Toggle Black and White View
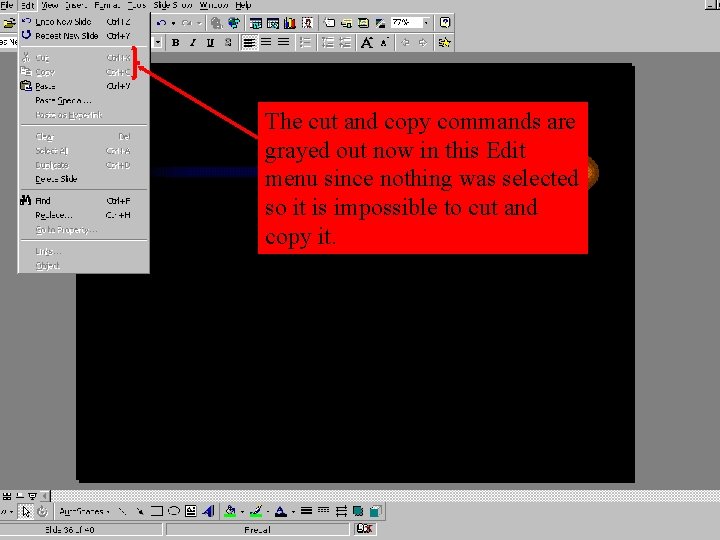Viewport: 720px width, 540px height. [x=380, y=22]
